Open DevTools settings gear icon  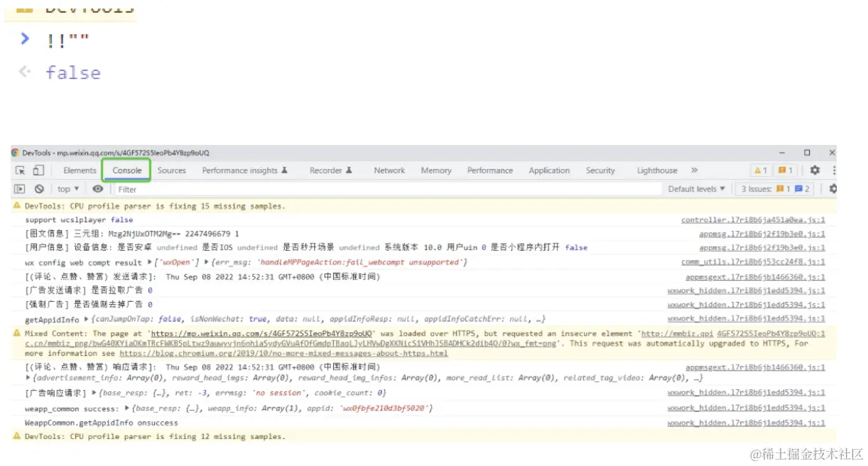(x=815, y=170)
